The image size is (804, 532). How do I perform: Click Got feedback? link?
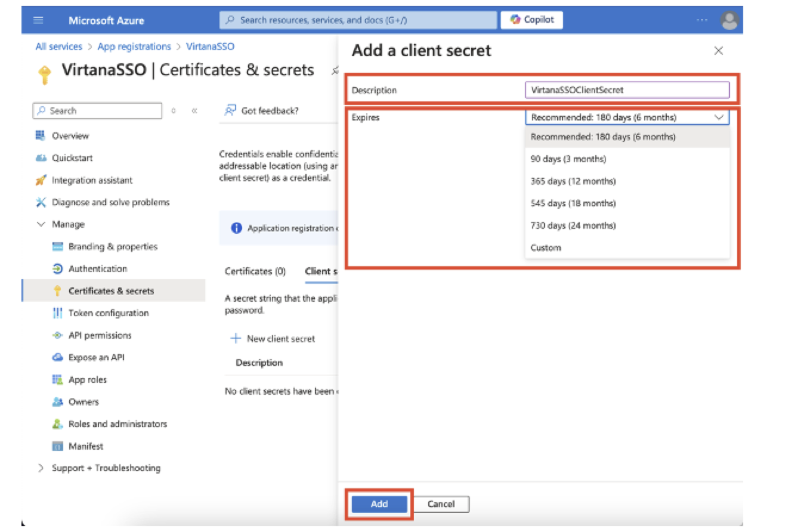(270, 111)
